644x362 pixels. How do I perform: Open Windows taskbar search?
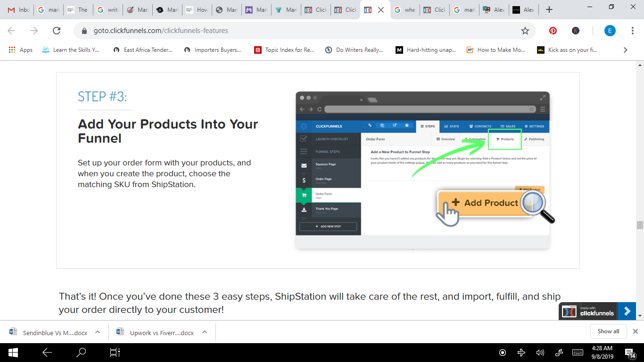(82, 353)
